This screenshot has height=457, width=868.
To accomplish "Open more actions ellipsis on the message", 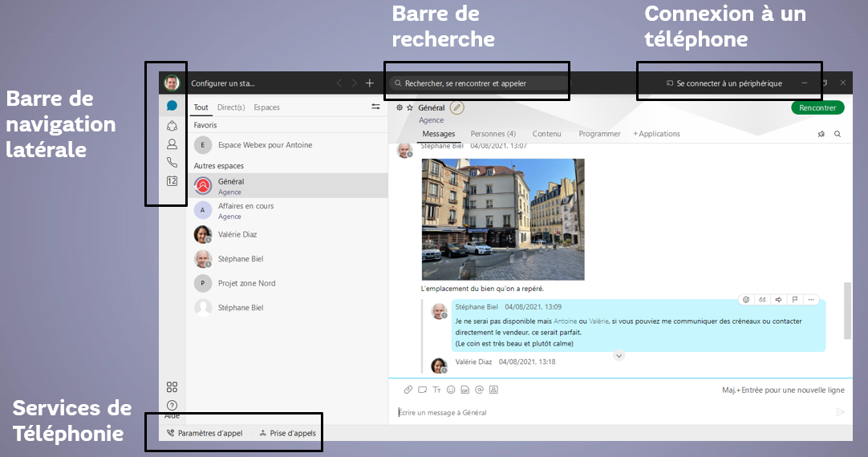I will (x=812, y=300).
